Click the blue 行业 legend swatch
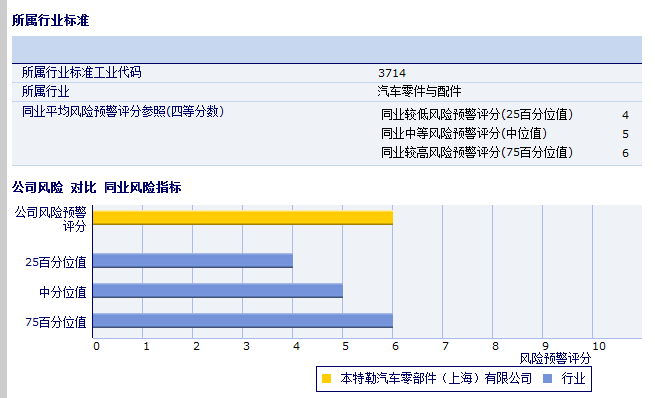Image resolution: width=655 pixels, height=398 pixels. [x=547, y=379]
